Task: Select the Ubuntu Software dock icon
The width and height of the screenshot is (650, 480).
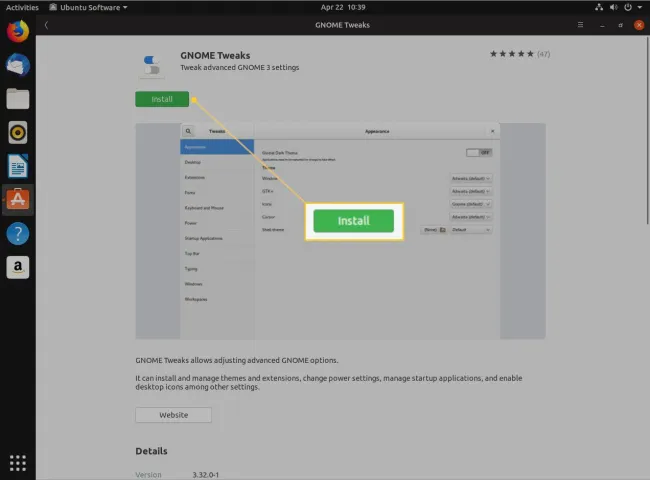Action: [x=18, y=200]
